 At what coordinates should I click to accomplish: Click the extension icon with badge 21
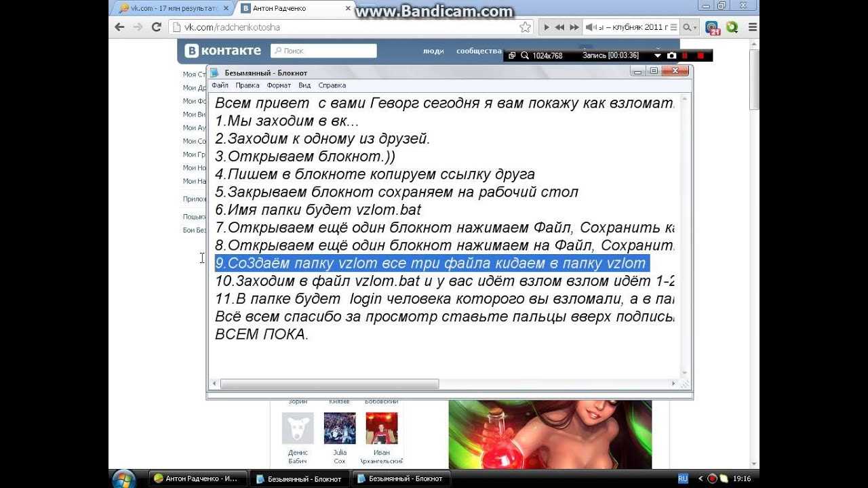click(712, 28)
